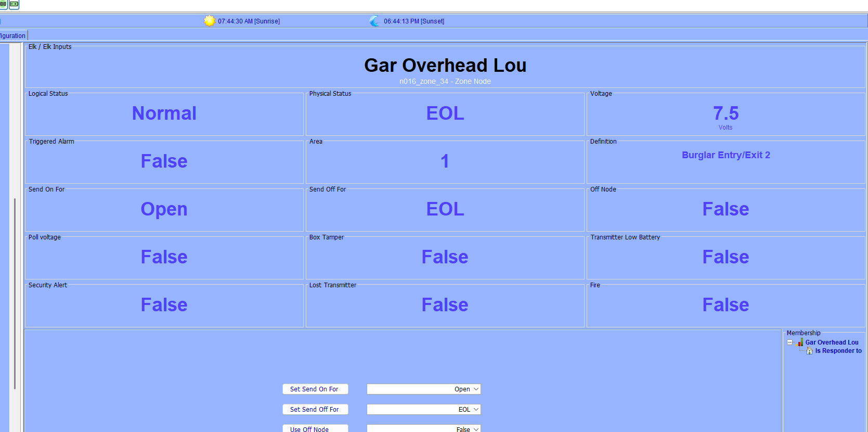Select the Is Responder to tree item

coord(838,351)
